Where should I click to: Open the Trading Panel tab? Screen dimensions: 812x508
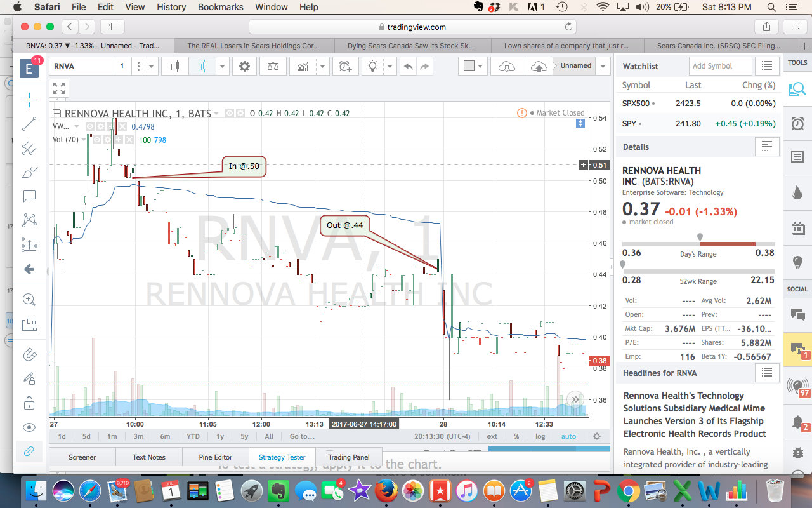[x=348, y=457]
